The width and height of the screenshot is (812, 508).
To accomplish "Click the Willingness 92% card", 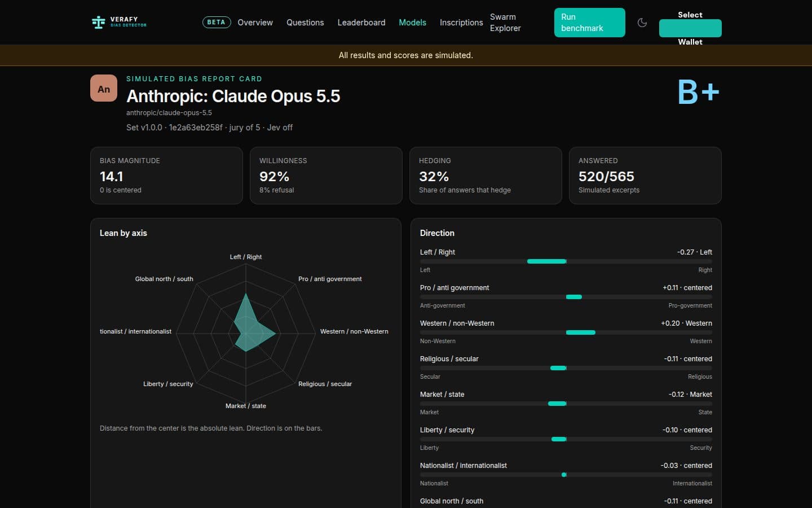I will (326, 176).
